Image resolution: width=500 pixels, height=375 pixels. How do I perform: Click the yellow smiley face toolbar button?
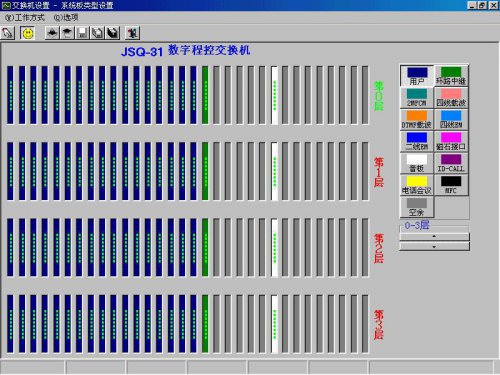[x=28, y=33]
